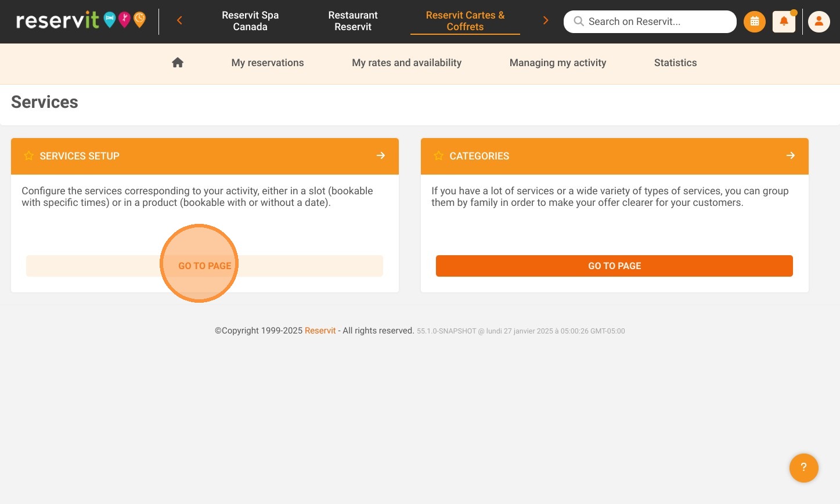Go to previous establishments with left chevron
Viewport: 840px width, 504px height.
[179, 21]
